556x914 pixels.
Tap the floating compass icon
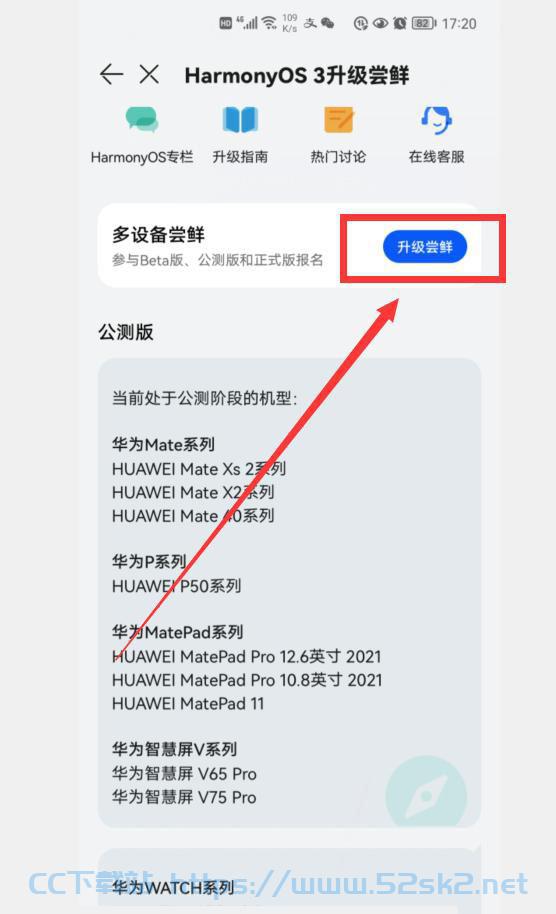coord(426,794)
